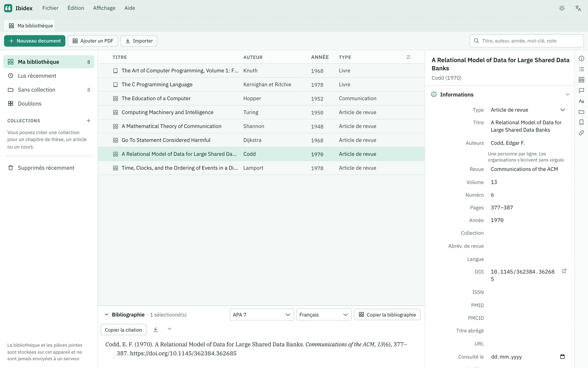Viewport: 588px width, 368px height.
Task: Select Lus récemment in sidebar
Action: (x=49, y=76)
